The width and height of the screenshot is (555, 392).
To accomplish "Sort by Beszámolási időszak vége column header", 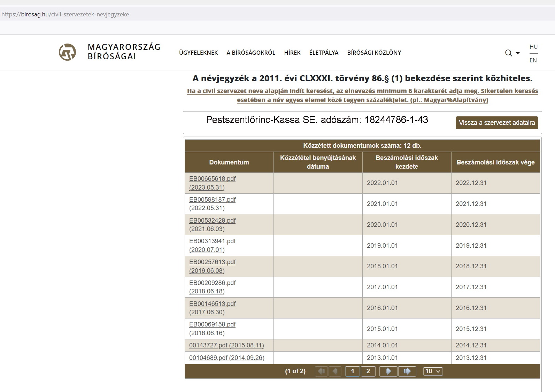I will pyautogui.click(x=495, y=162).
